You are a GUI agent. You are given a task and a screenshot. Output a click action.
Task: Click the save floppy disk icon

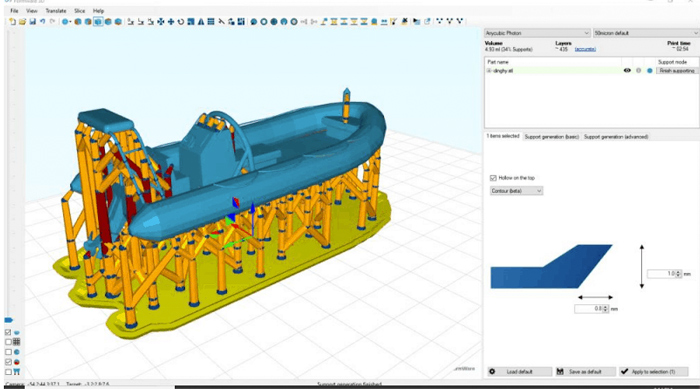point(33,21)
